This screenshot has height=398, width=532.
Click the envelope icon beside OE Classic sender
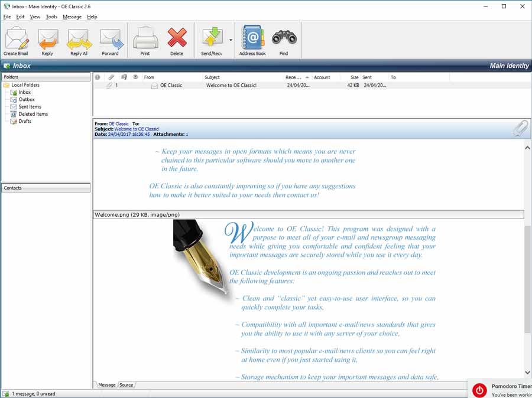[x=154, y=86]
